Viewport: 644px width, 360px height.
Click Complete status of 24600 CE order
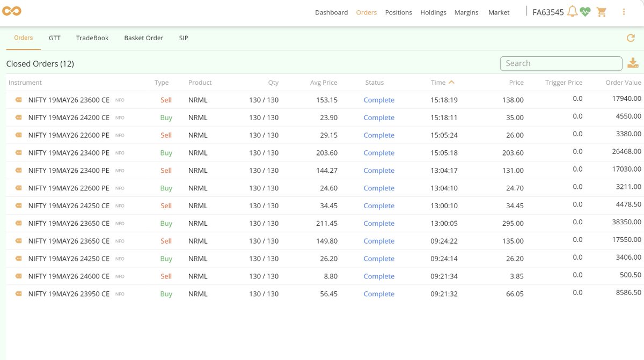coord(379,276)
